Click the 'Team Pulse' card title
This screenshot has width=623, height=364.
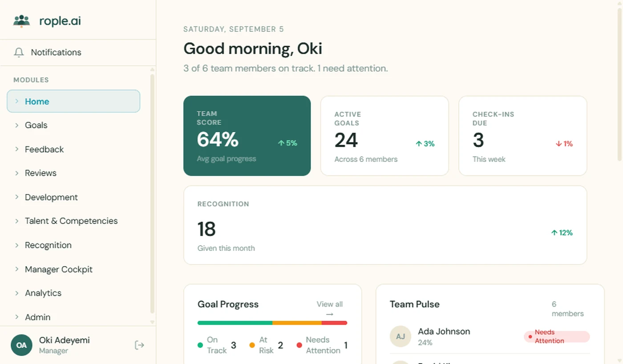pyautogui.click(x=415, y=304)
